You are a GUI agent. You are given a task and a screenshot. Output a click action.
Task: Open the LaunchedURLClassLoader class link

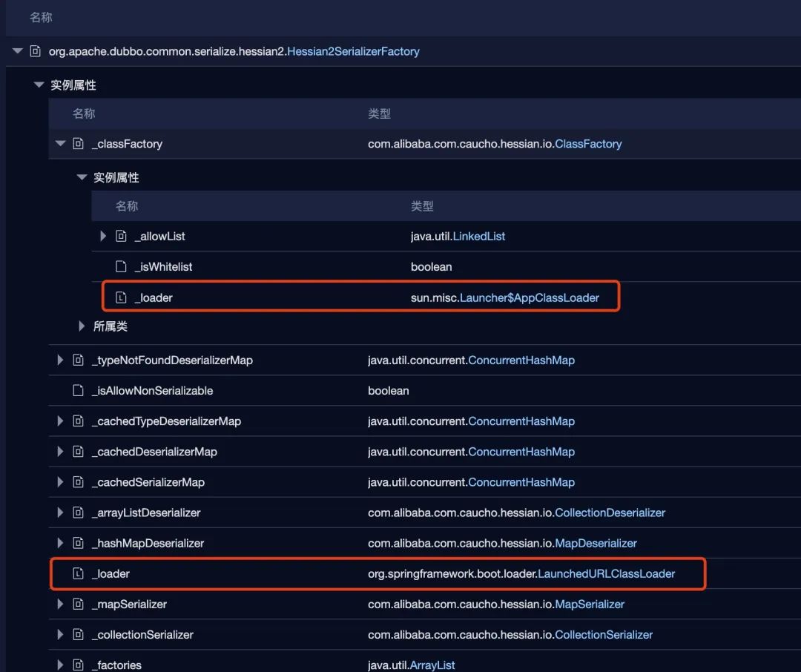[607, 573]
